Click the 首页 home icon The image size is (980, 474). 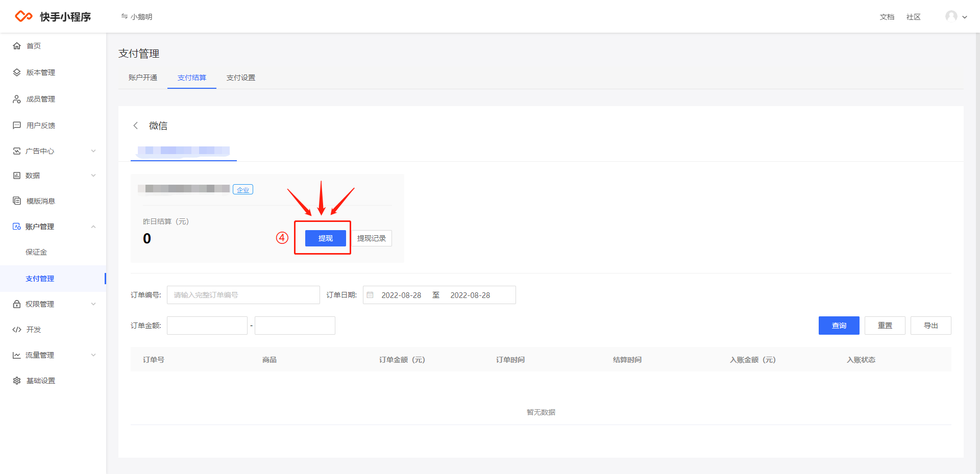[17, 46]
